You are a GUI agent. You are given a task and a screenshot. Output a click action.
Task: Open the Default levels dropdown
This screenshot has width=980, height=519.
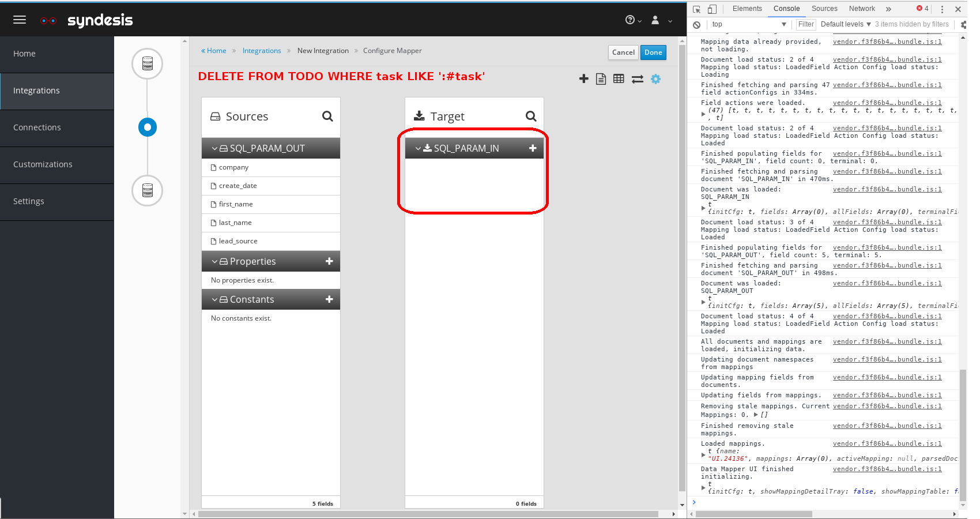845,24
